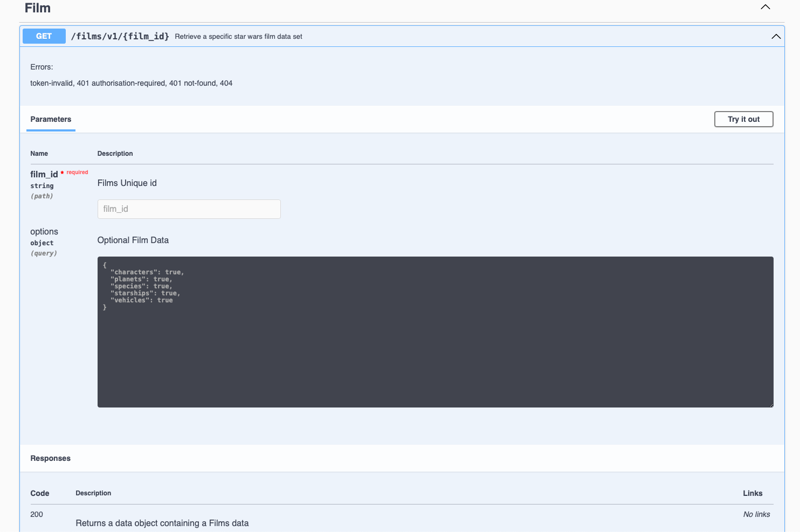Collapse the GET films endpoint chevron
The height and width of the screenshot is (532, 800).
point(776,37)
